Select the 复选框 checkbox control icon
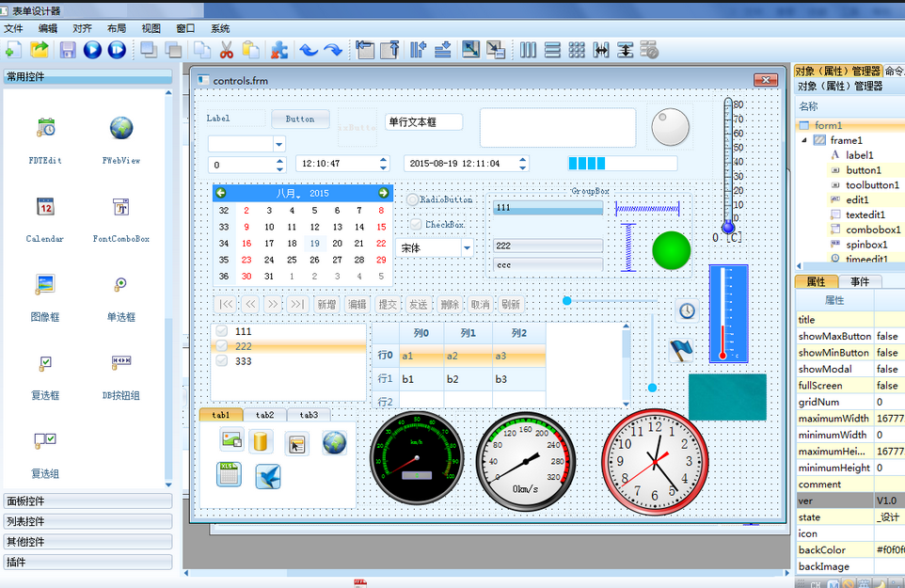 (45, 363)
